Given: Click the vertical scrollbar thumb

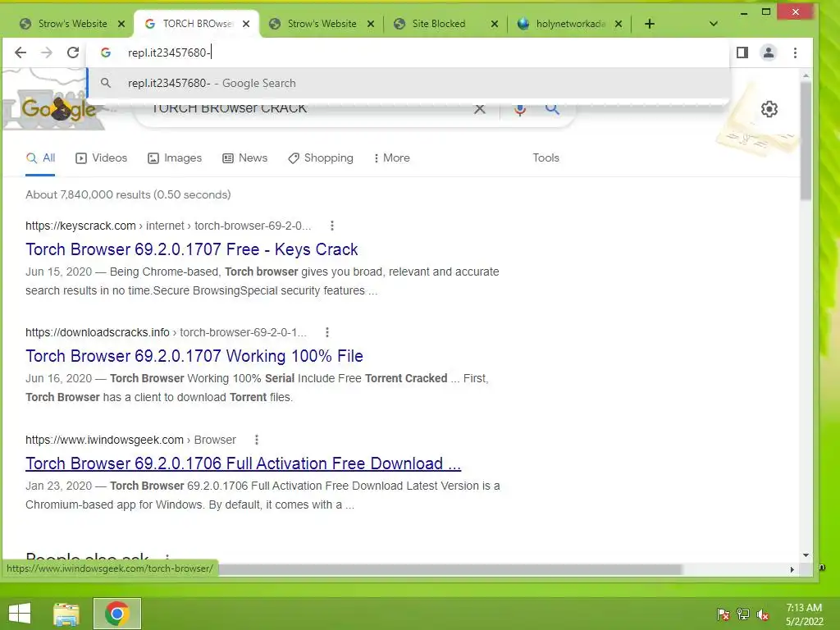Looking at the screenshot, I should coord(806,142).
